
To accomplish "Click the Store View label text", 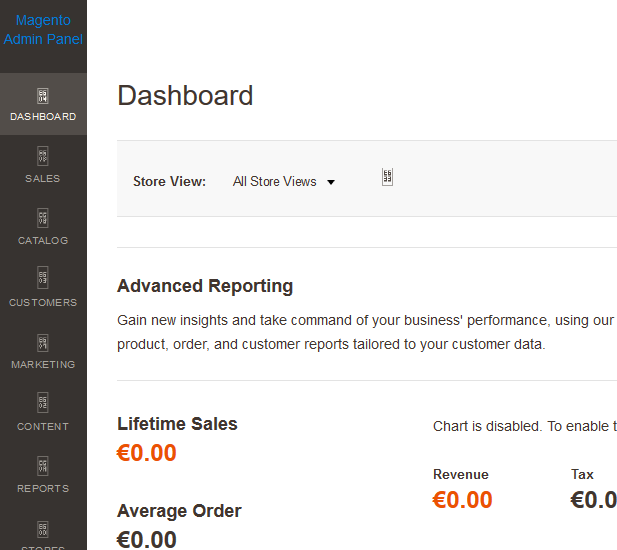I will pos(169,182).
